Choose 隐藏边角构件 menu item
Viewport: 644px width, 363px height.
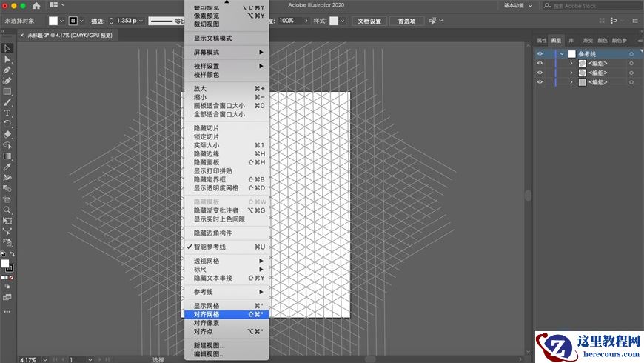[x=227, y=233]
